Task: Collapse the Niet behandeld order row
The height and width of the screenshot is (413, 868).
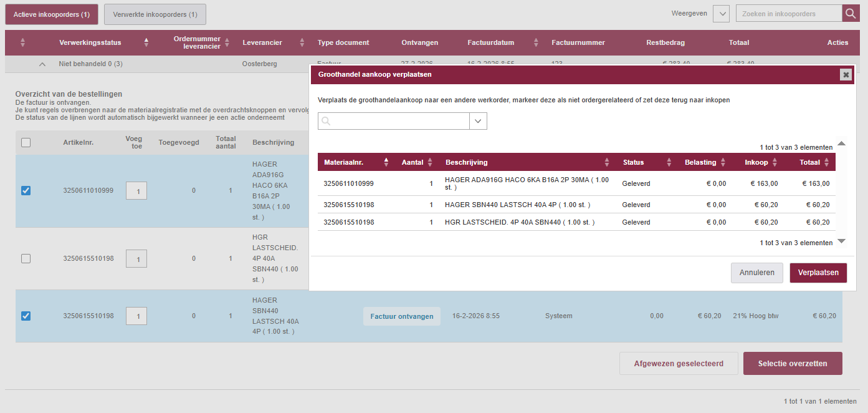Action: pos(42,64)
